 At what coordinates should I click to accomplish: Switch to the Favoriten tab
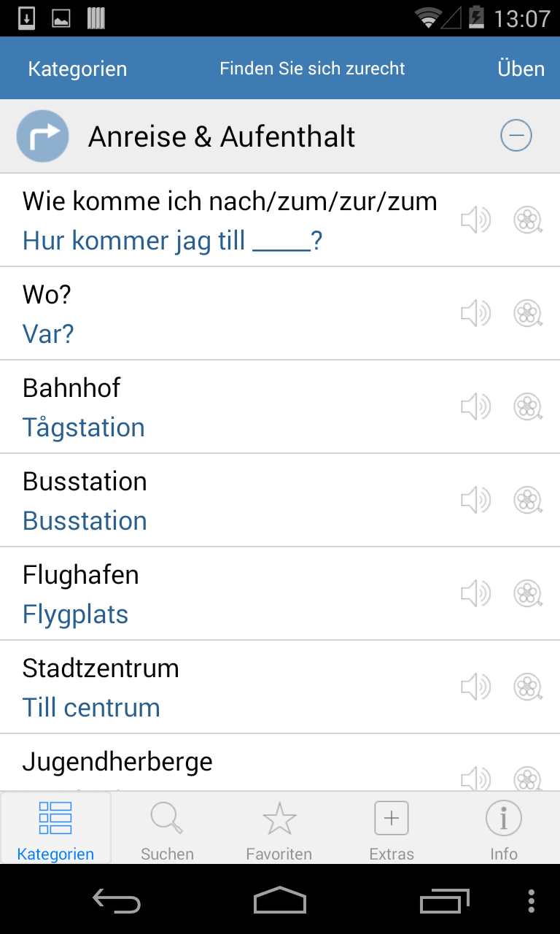(x=279, y=829)
